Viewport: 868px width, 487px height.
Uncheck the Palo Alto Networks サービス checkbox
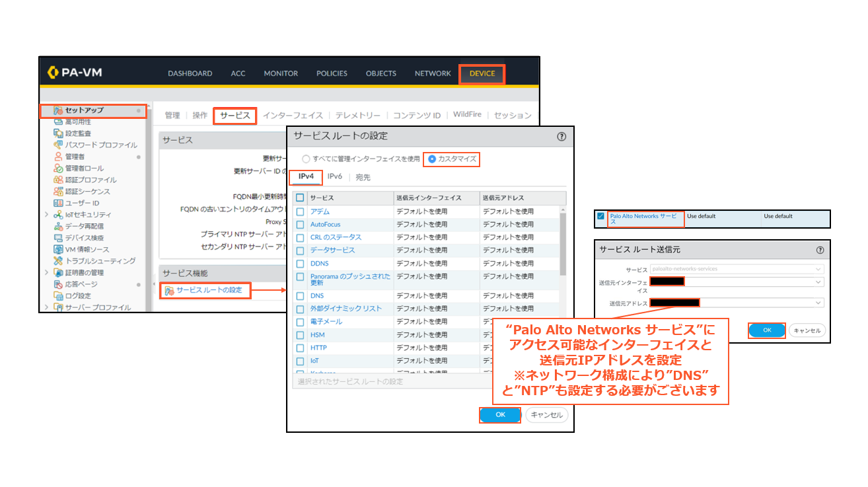point(600,216)
